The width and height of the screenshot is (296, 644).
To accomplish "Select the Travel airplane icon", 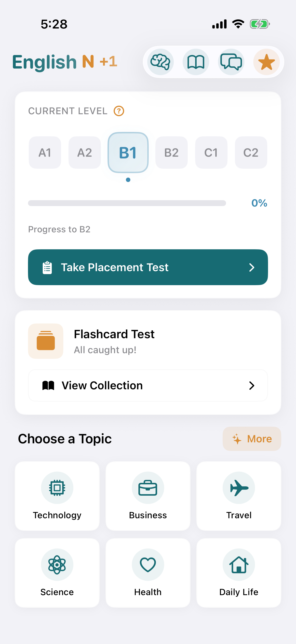I will click(239, 488).
